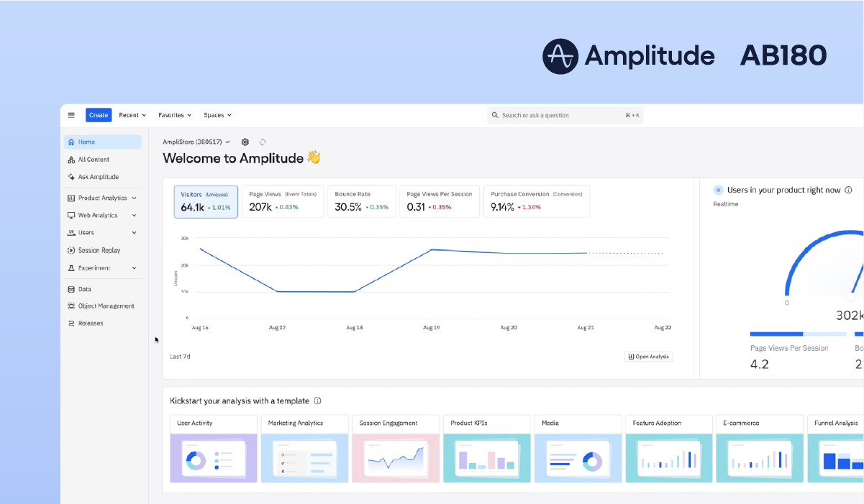The height and width of the screenshot is (504, 864).
Task: Click the blue Create button
Action: tap(99, 115)
